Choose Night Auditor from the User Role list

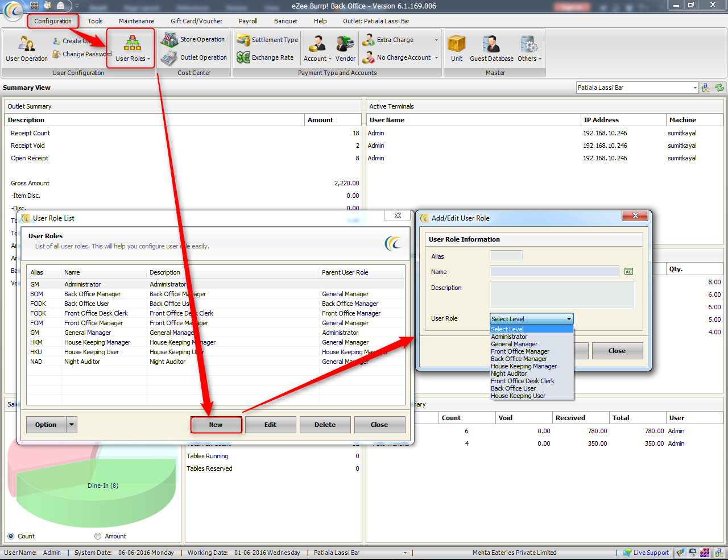[x=532, y=374]
